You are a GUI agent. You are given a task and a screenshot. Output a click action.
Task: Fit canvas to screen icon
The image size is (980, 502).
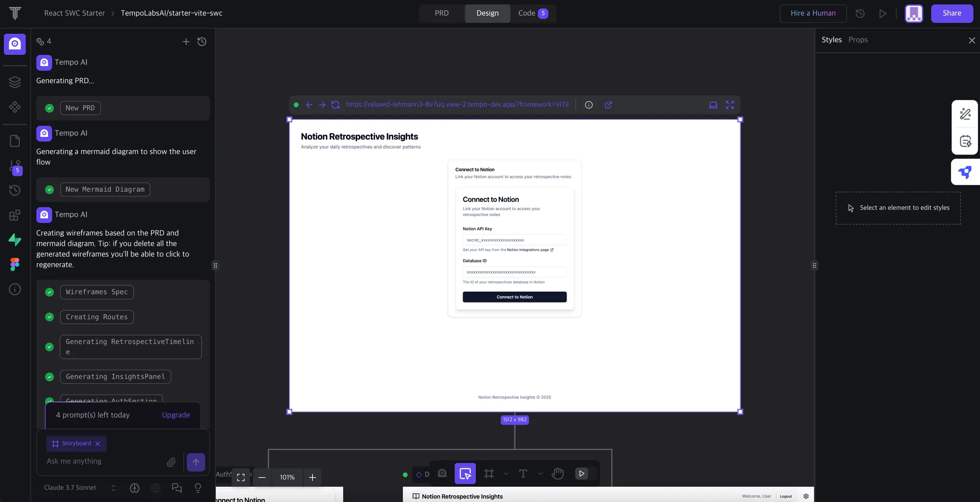point(241,478)
